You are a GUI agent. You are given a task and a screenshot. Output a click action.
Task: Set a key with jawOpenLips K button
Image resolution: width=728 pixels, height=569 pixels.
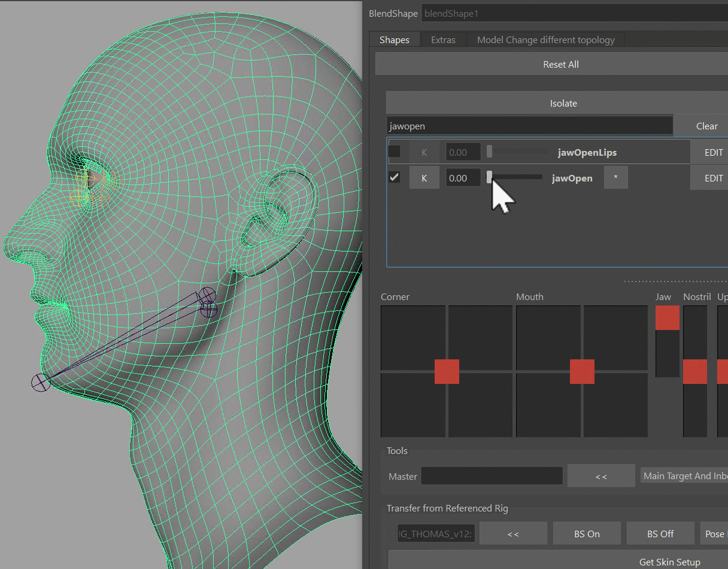click(x=424, y=152)
